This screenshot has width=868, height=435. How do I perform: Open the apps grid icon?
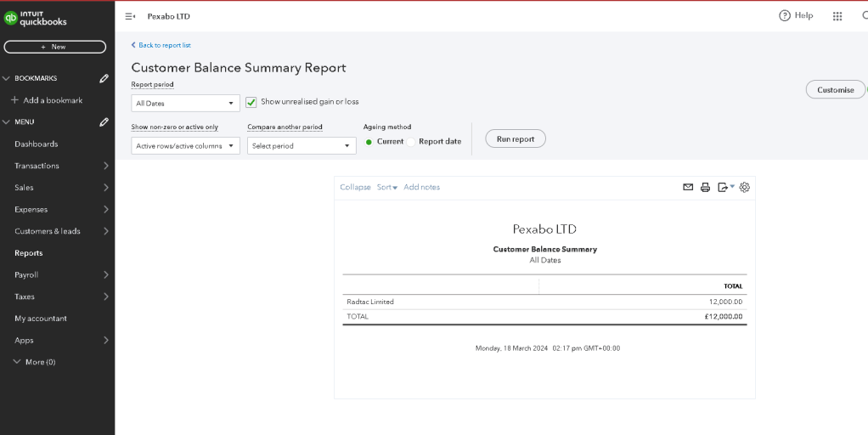click(837, 16)
